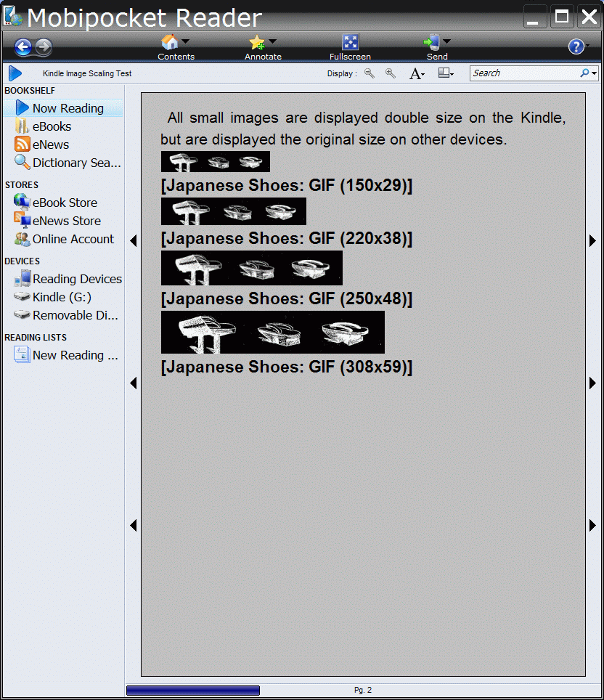604x700 pixels.
Task: Click the Now Reading play icon
Action: (x=23, y=108)
